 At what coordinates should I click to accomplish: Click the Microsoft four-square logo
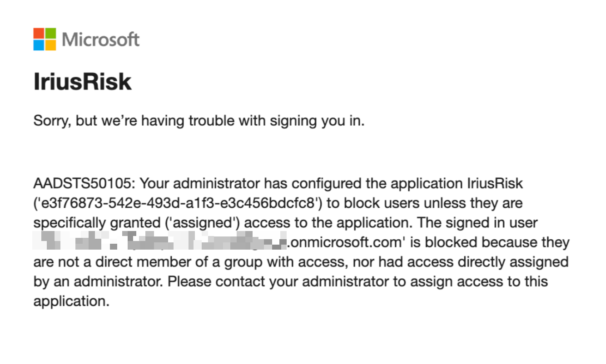pyautogui.click(x=45, y=39)
